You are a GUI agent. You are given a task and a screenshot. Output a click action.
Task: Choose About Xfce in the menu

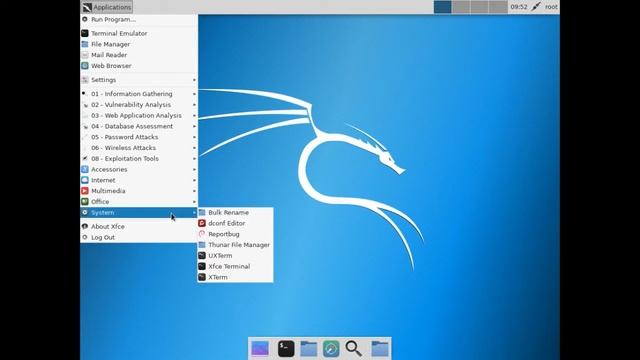point(139,227)
